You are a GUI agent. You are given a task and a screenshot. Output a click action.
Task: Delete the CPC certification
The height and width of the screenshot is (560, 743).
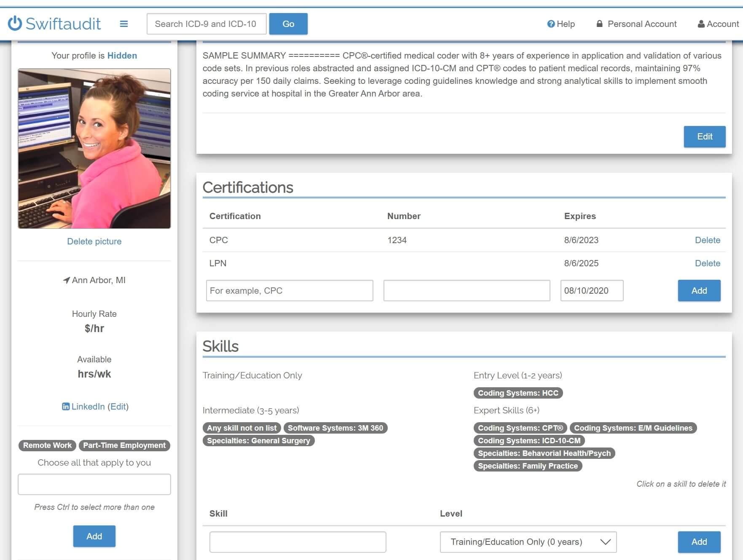coord(708,240)
